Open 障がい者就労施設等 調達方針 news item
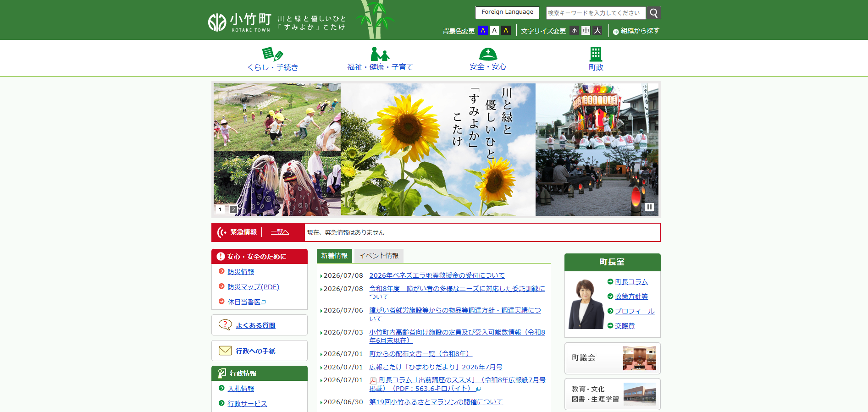Image resolution: width=868 pixels, height=412 pixels. pos(455,314)
